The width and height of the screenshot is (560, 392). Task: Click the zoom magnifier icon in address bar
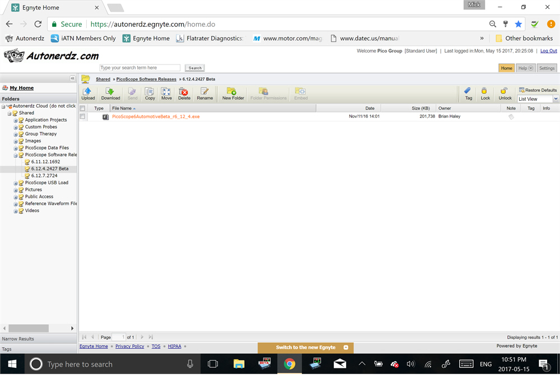492,24
